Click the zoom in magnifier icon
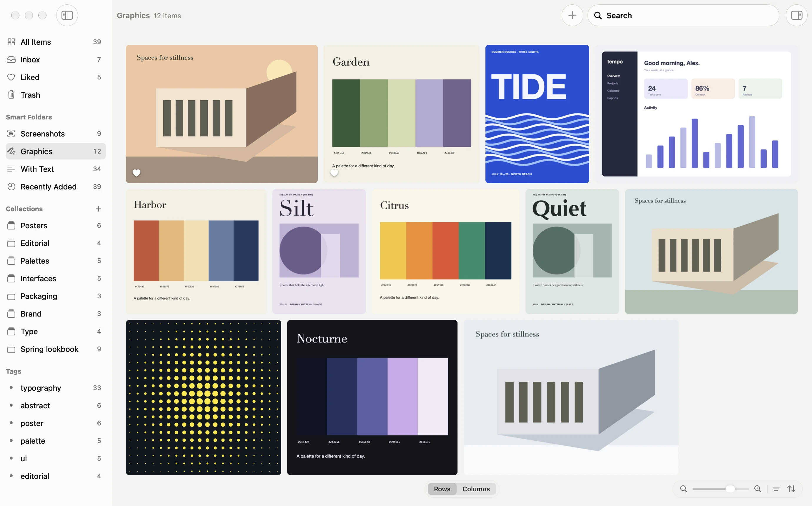Image resolution: width=812 pixels, height=506 pixels. (758, 489)
